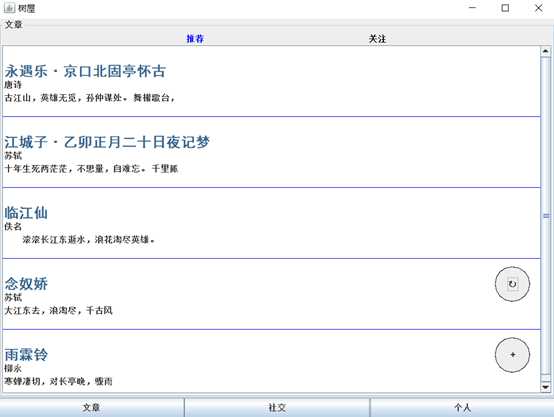Open the 雨霖铃 article title

point(26,355)
